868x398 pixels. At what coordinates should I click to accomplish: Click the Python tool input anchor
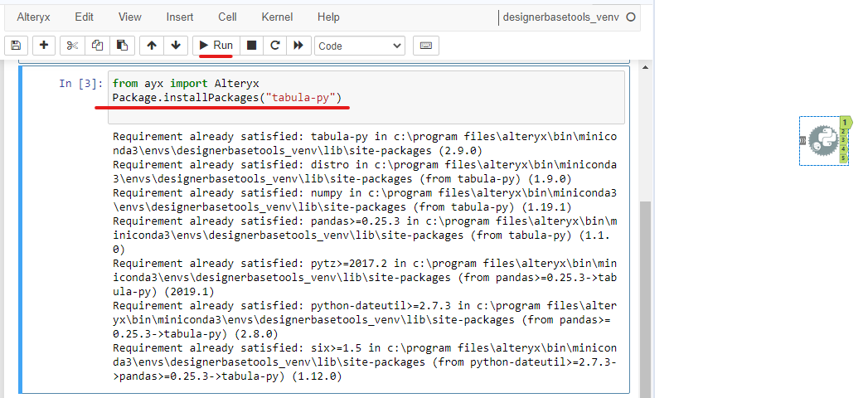coord(803,141)
